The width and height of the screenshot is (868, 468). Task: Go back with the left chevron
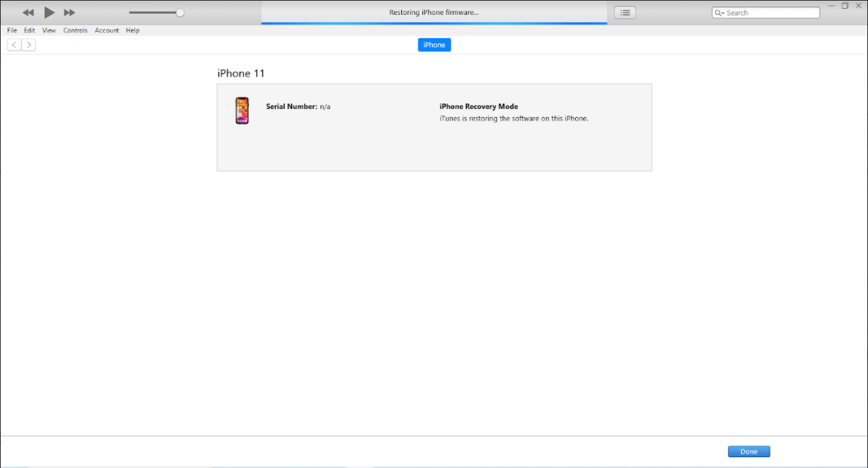(x=14, y=45)
